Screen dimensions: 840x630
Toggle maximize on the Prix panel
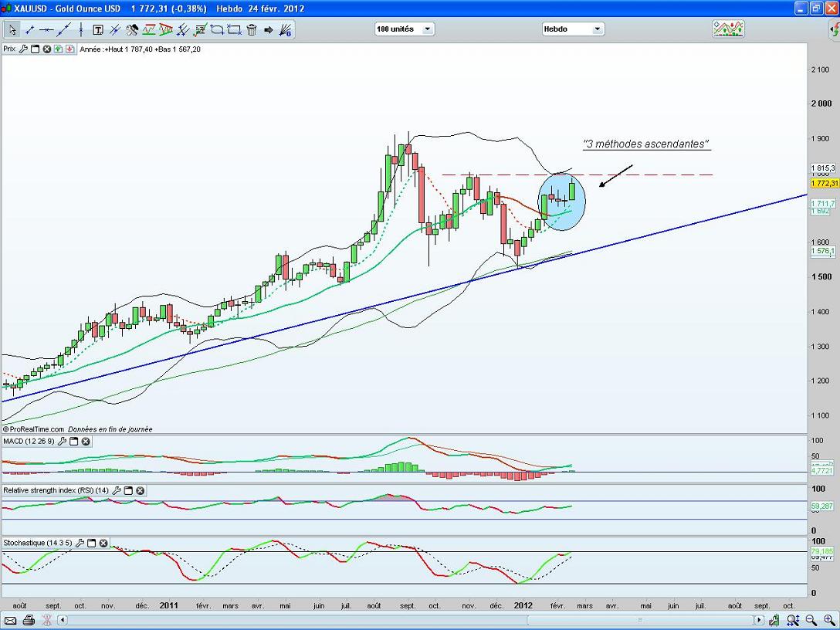coord(35,49)
